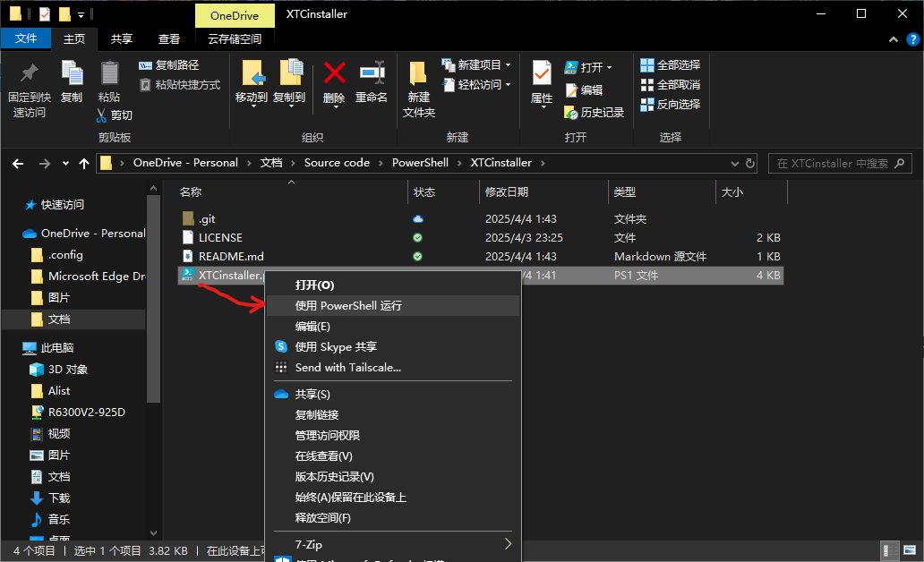This screenshot has height=562, width=924.
Task: Click Invert selection (反向选择)
Action: tap(671, 105)
